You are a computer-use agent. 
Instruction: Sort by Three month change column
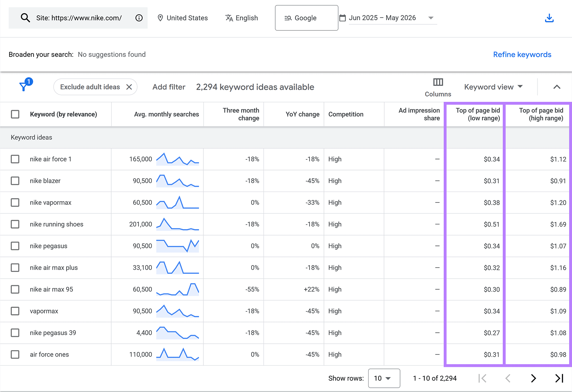[x=241, y=114]
